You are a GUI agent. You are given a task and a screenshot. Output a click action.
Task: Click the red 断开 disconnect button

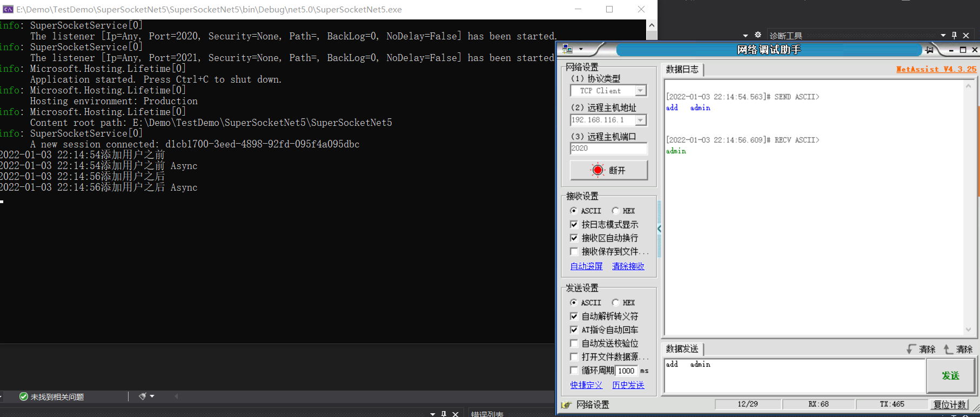tap(609, 170)
